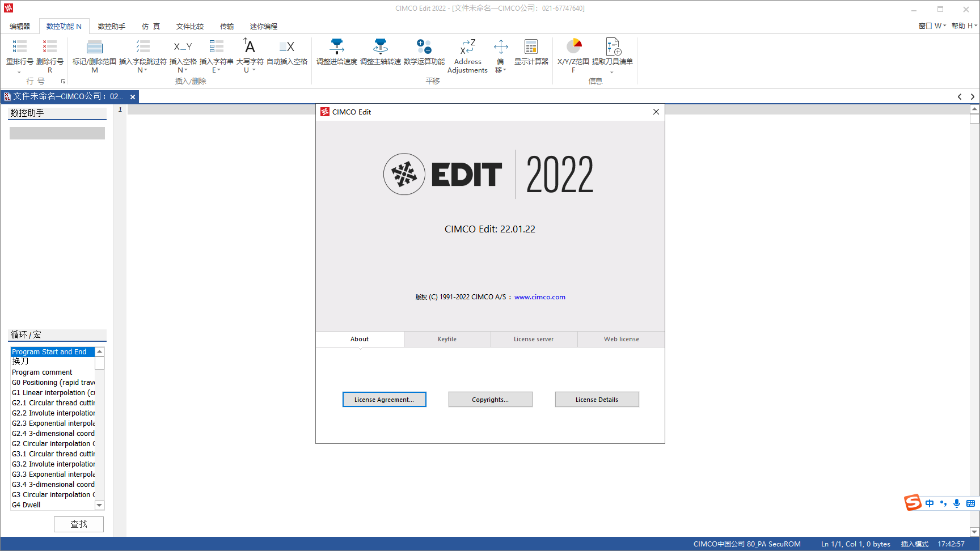Click Copyrights... button
The width and height of the screenshot is (980, 551).
490,400
